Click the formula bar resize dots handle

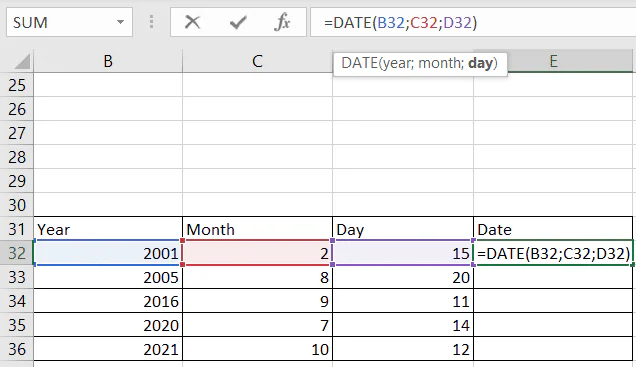click(x=151, y=22)
